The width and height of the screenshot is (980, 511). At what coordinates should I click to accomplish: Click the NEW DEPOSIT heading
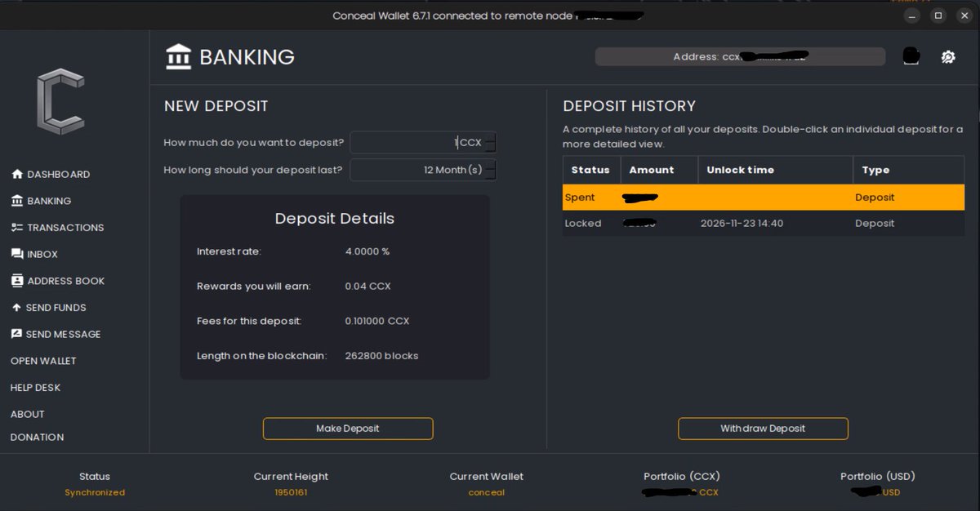point(216,106)
